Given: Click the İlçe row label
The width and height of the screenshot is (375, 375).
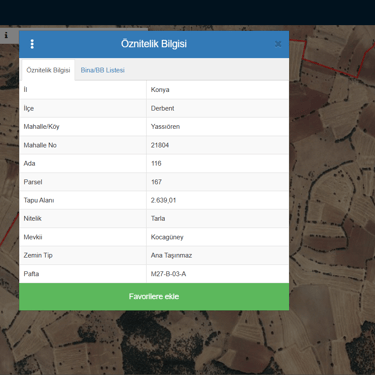Looking at the screenshot, I should coord(29,108).
